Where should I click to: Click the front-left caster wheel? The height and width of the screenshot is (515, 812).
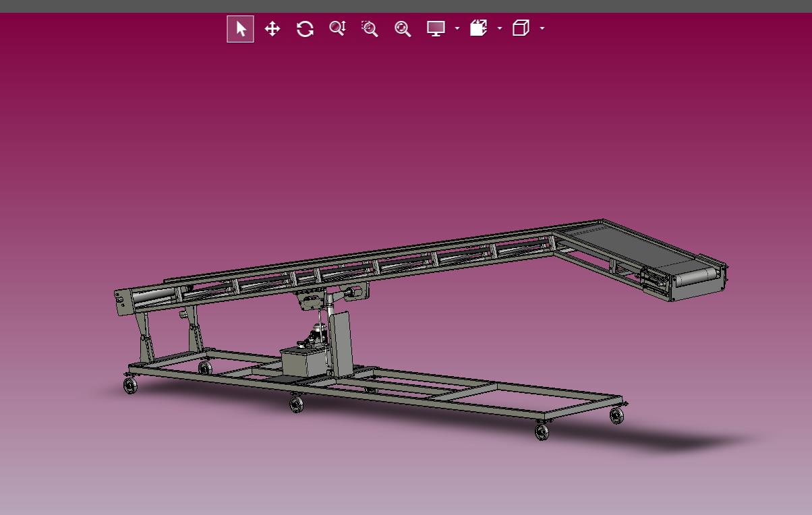coord(130,386)
